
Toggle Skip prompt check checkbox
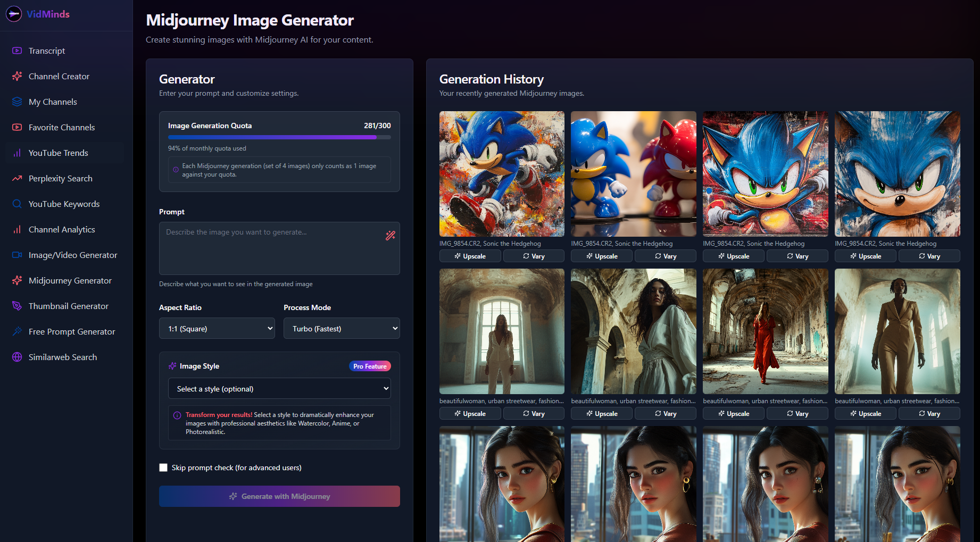click(163, 468)
